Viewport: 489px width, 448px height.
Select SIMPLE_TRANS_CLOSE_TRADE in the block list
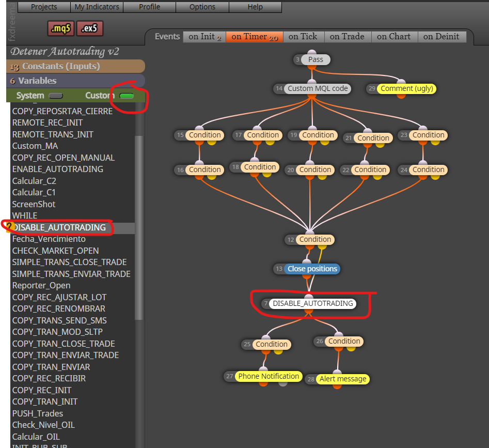click(x=69, y=262)
